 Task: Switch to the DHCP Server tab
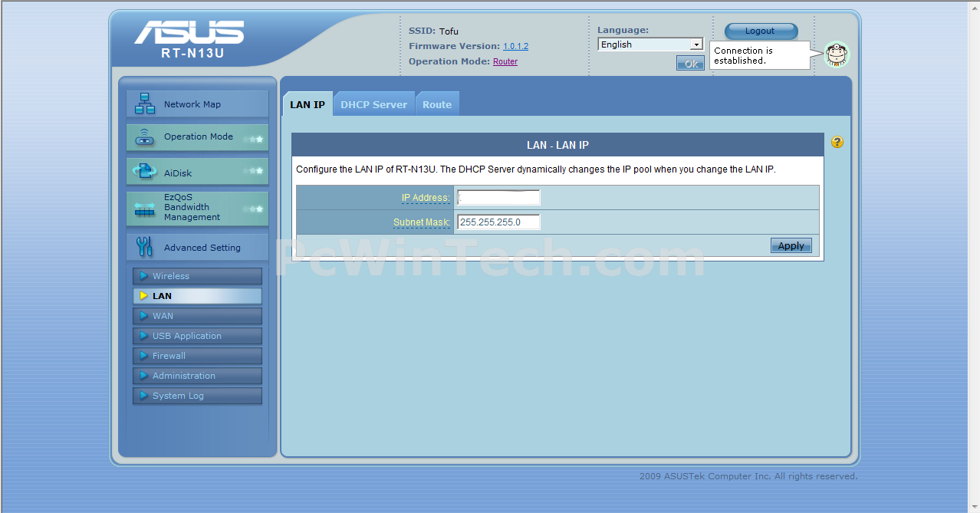tap(374, 104)
